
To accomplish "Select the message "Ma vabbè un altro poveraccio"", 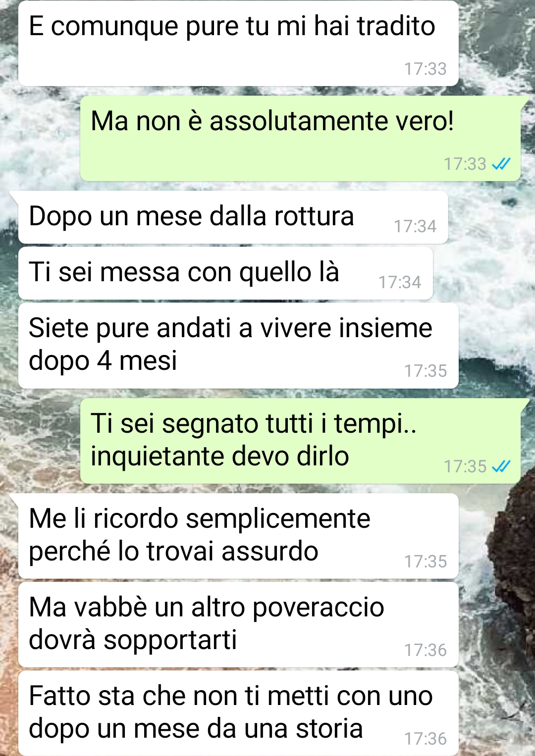I will pos(238,624).
